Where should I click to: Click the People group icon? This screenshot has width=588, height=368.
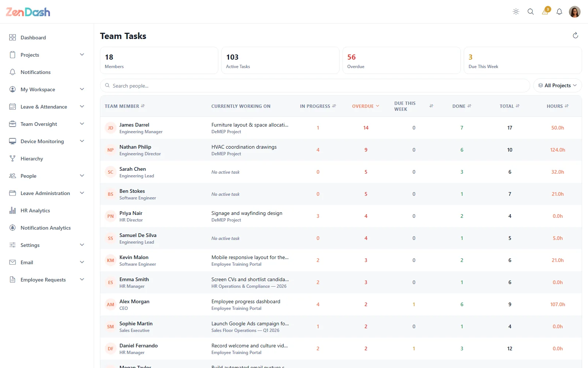12,176
